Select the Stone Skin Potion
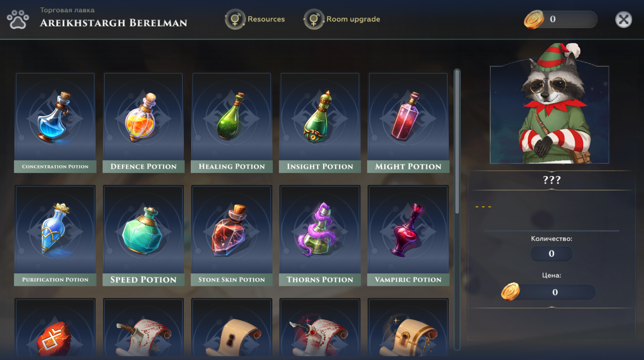644x360 pixels. pyautogui.click(x=232, y=235)
